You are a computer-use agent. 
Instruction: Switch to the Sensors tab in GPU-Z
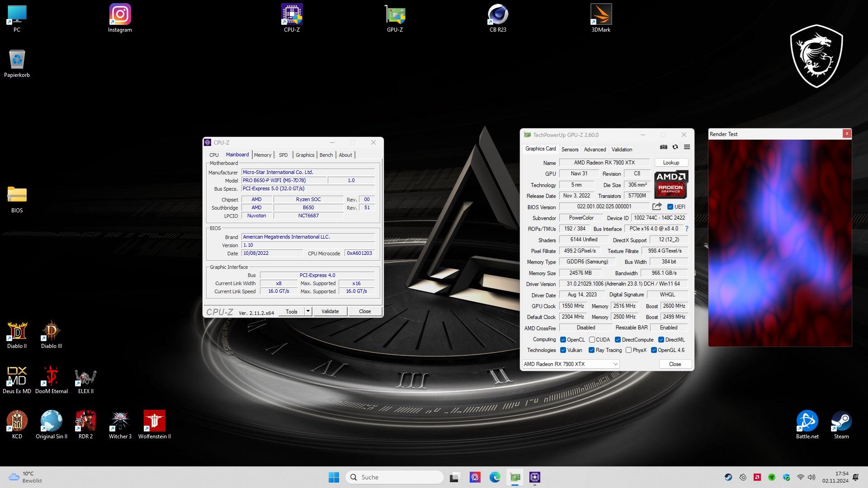(570, 150)
